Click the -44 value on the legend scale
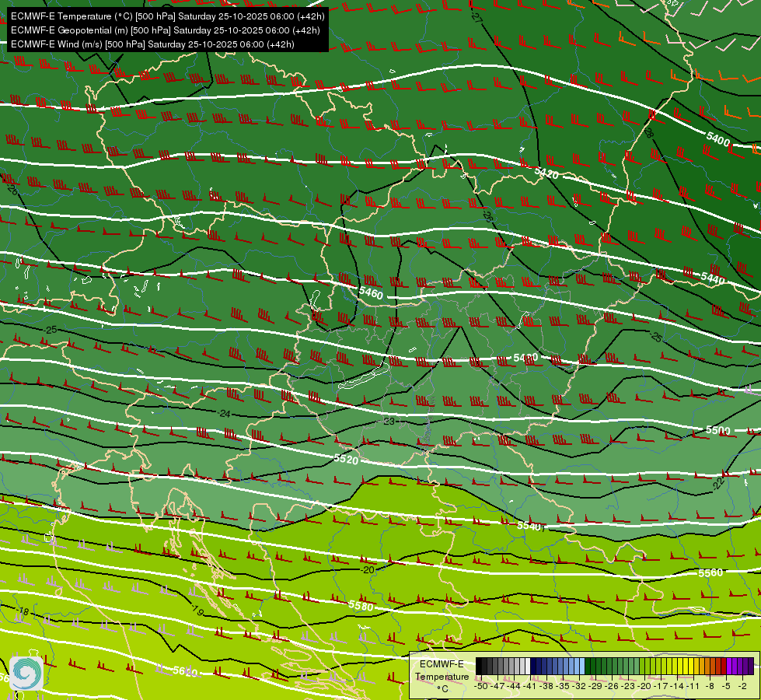The width and height of the screenshot is (761, 700). (514, 687)
